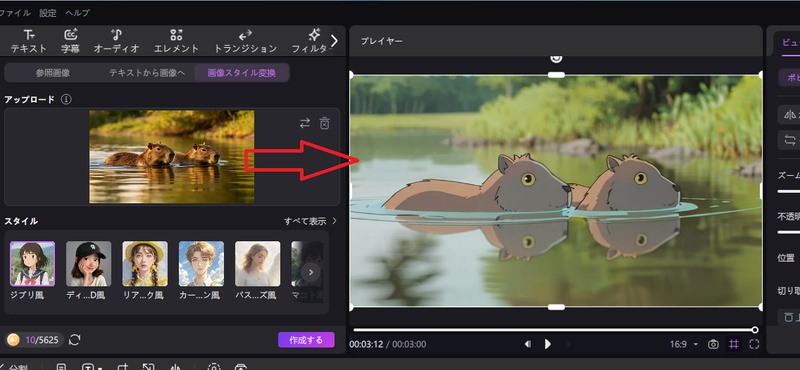
Task: Open the 字幕 captions tab
Action: coord(70,41)
